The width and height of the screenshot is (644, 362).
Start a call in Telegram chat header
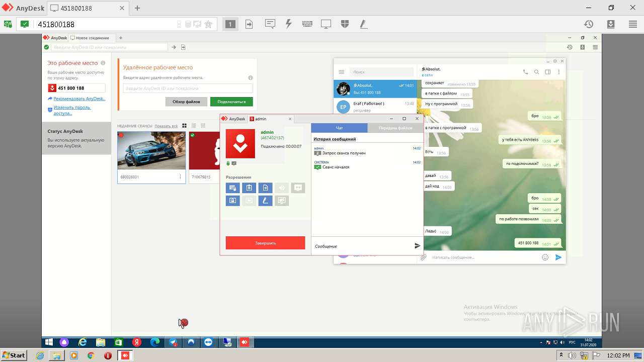pos(525,72)
